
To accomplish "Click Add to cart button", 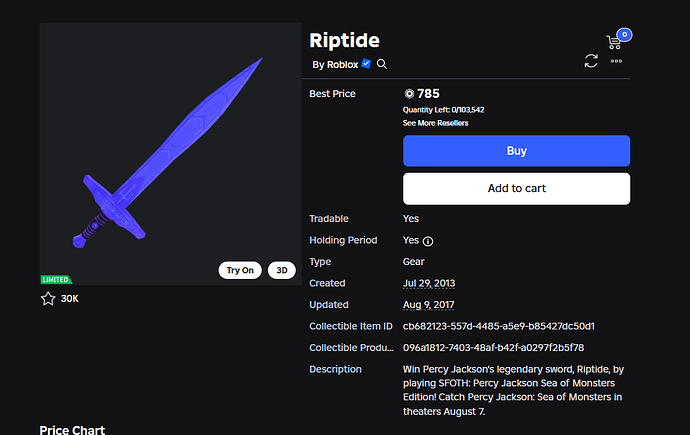I will click(516, 189).
